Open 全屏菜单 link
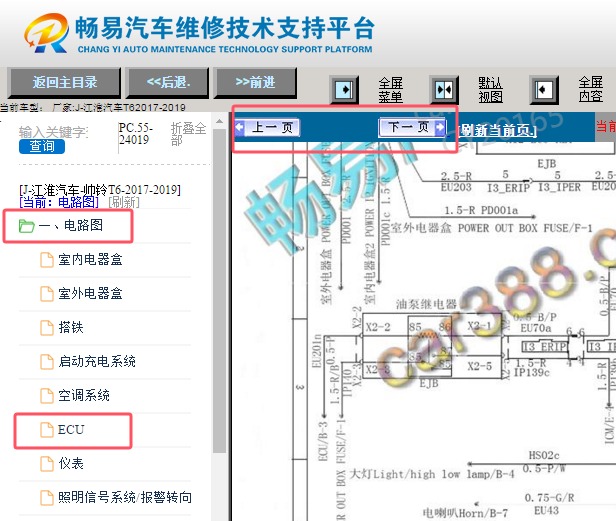 390,90
